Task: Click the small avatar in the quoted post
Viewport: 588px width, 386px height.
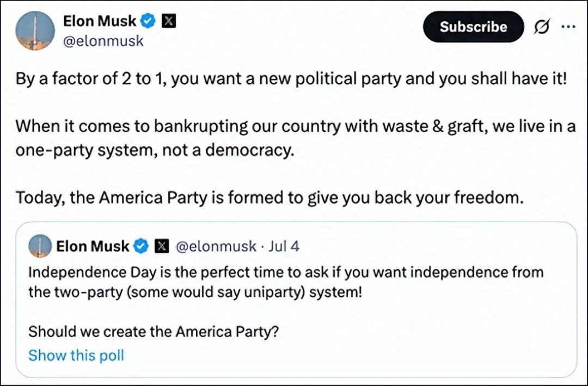Action: point(40,246)
